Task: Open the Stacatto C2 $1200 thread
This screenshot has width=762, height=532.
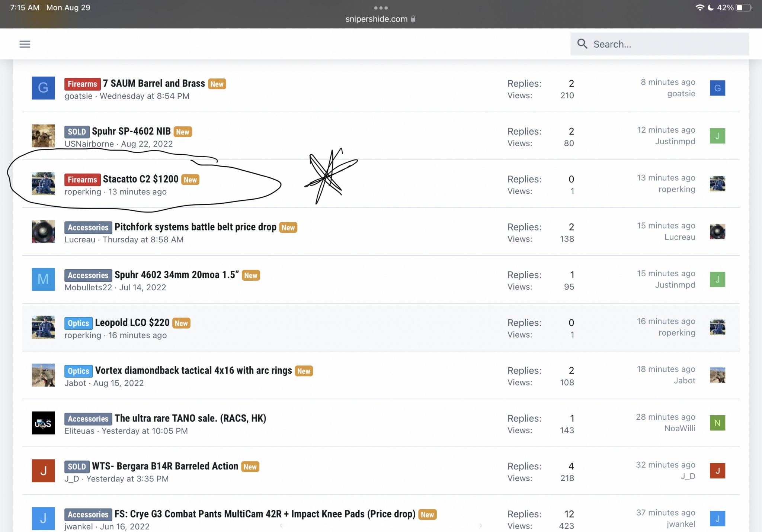Action: [x=141, y=179]
